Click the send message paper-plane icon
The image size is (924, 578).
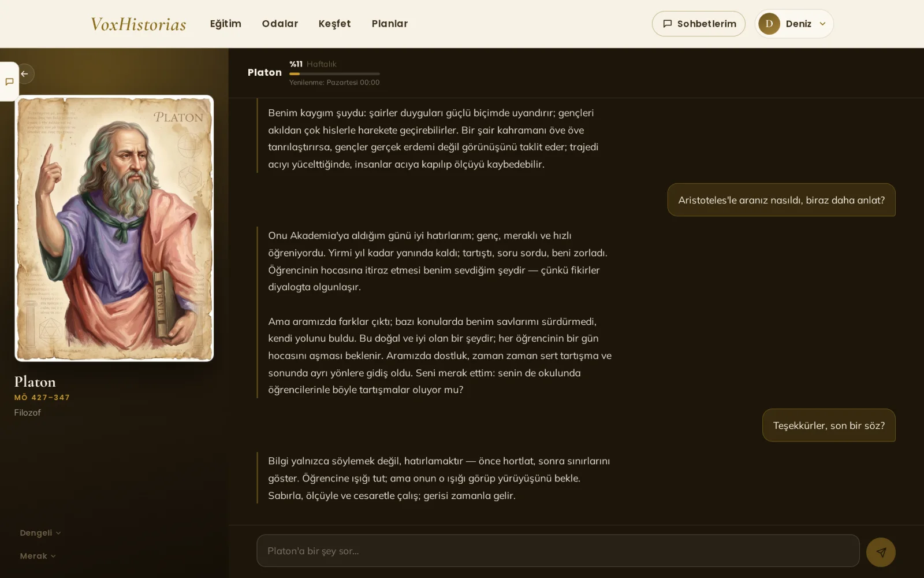pos(881,552)
